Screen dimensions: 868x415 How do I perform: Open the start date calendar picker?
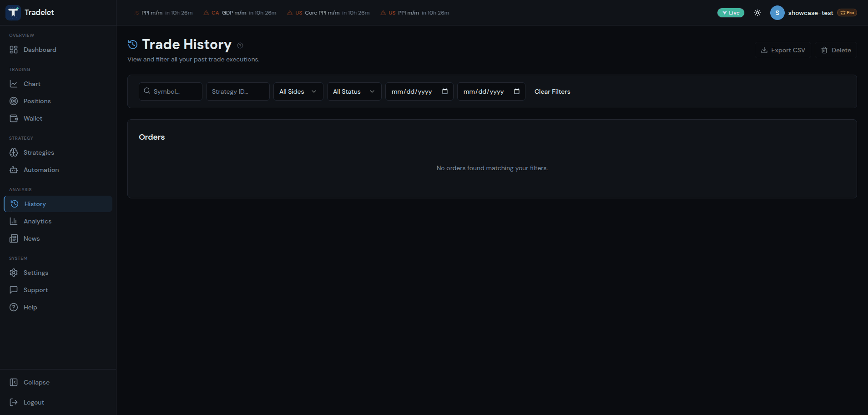click(x=444, y=91)
